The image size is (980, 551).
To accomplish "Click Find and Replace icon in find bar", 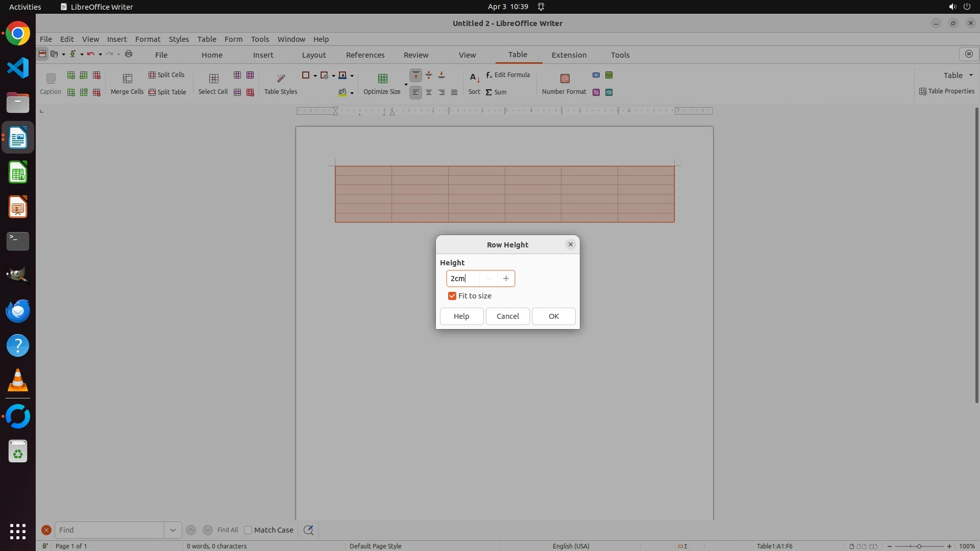I will point(308,530).
